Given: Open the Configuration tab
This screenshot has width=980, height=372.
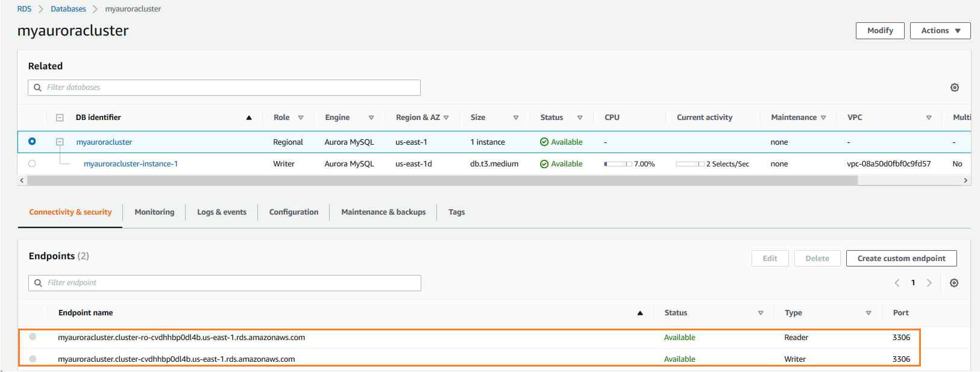Looking at the screenshot, I should [294, 212].
